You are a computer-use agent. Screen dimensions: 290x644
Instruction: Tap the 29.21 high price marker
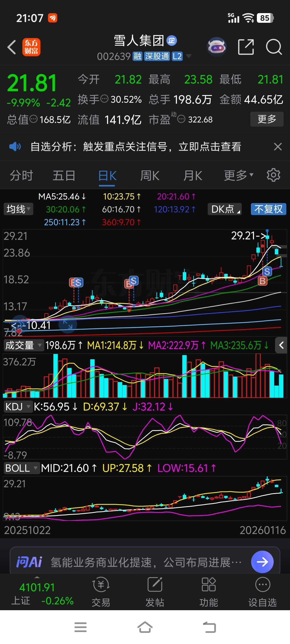249,236
